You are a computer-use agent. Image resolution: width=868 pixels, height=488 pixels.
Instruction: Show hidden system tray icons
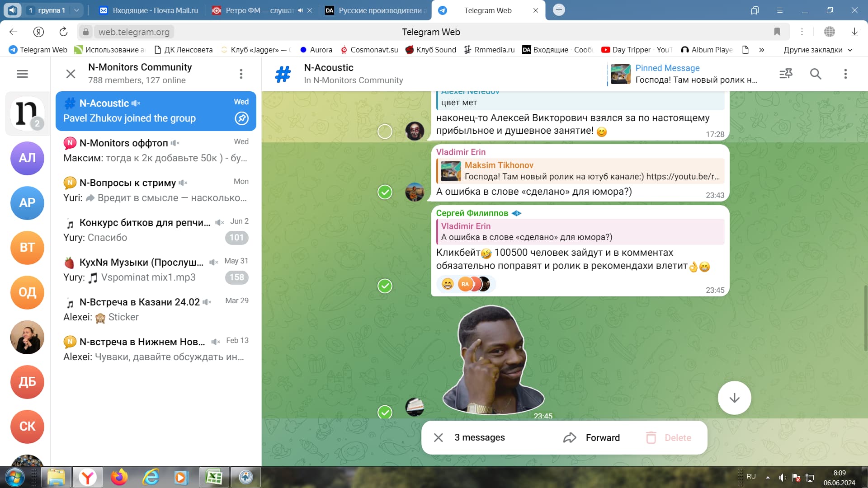point(768,477)
